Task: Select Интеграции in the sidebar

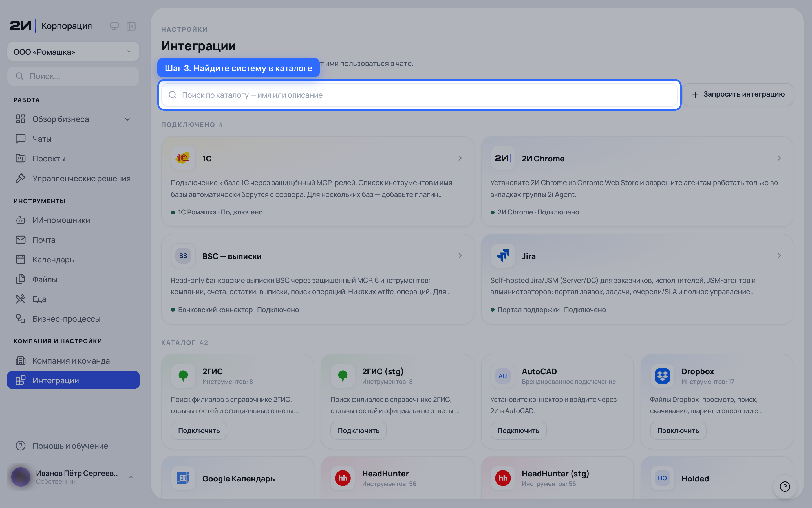Action: (73, 380)
